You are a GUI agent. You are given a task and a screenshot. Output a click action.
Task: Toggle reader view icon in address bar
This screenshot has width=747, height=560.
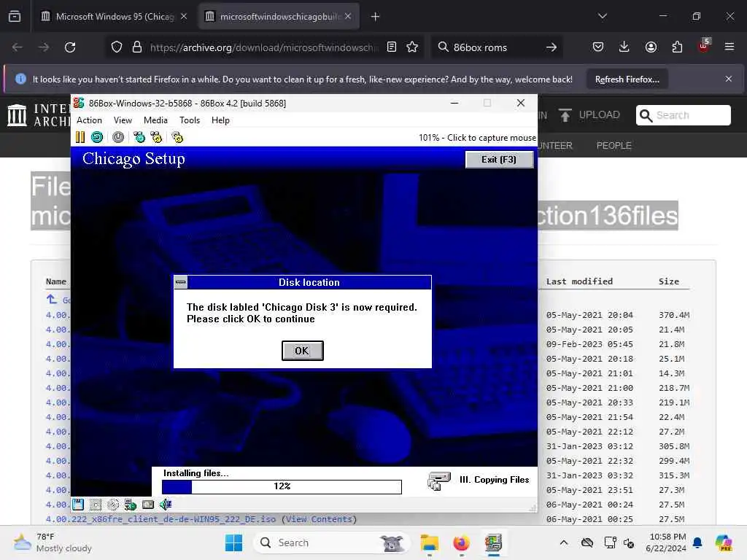coord(392,47)
